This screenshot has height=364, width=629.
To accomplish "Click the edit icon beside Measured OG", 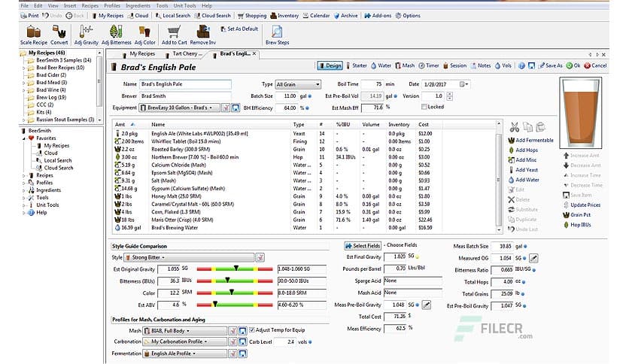I will (533, 258).
